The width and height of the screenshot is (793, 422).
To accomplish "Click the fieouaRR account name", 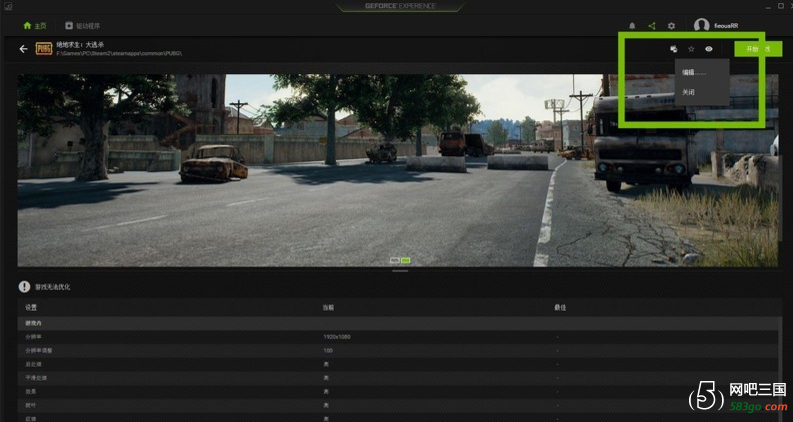I will click(726, 26).
